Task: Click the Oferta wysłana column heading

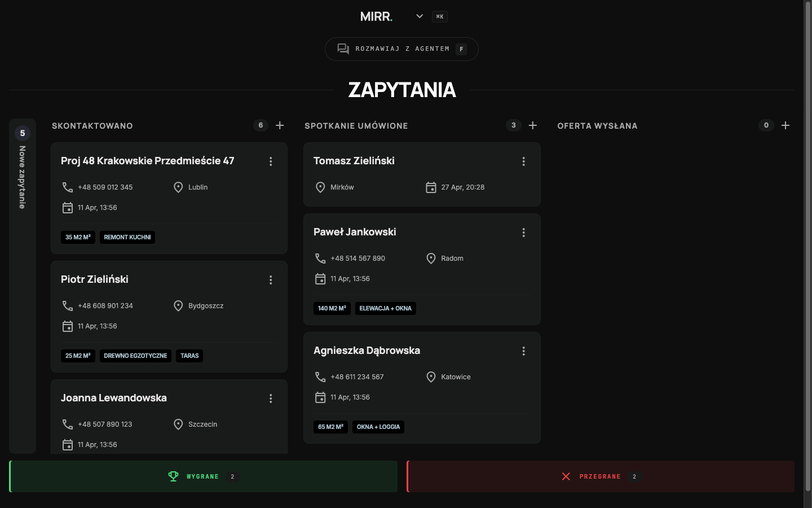Action: (x=598, y=126)
